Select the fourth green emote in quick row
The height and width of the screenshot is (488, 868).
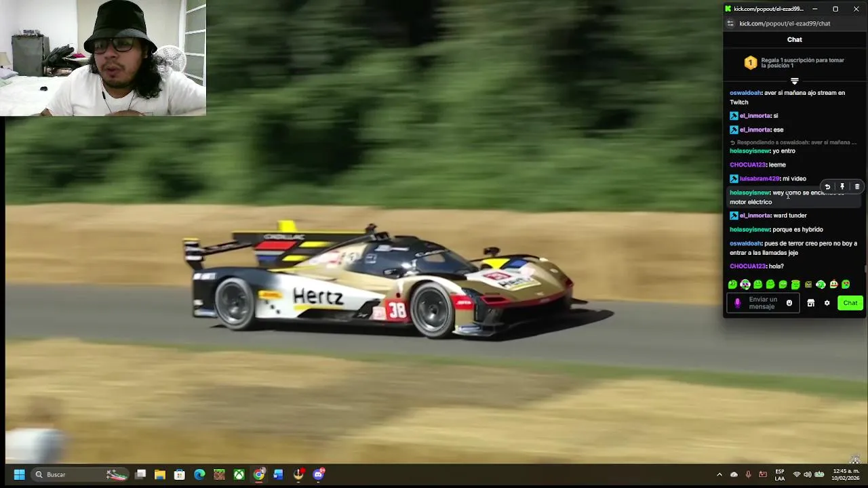770,285
